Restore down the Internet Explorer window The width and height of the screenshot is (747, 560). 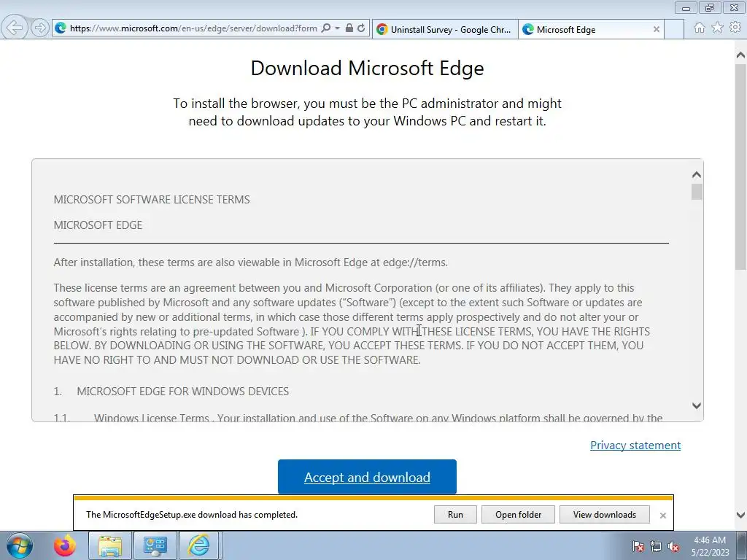pyautogui.click(x=710, y=8)
